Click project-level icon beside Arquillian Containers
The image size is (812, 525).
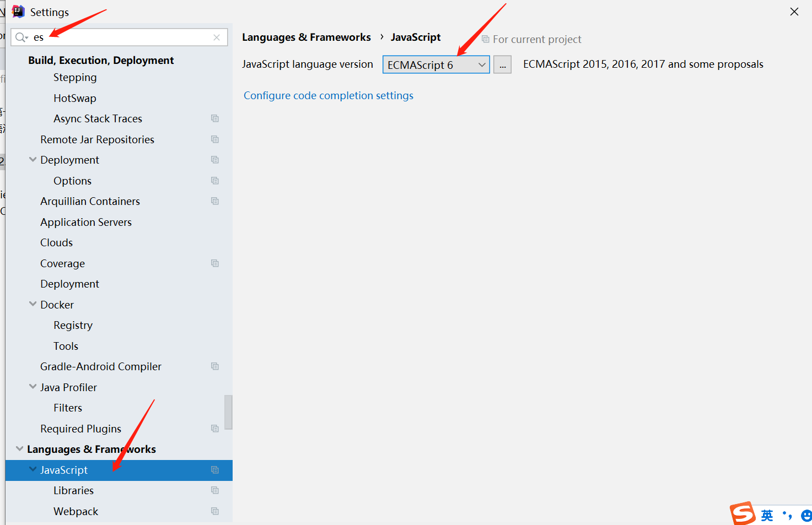pos(215,201)
